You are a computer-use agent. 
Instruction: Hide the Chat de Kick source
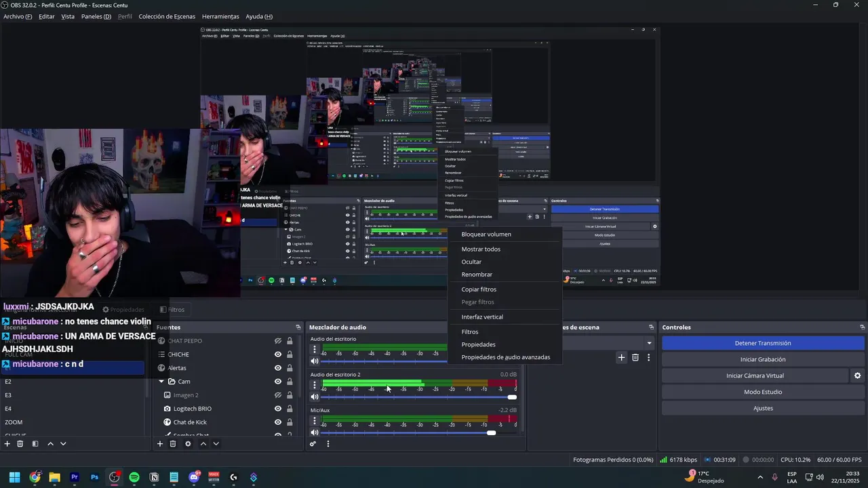pyautogui.click(x=278, y=422)
